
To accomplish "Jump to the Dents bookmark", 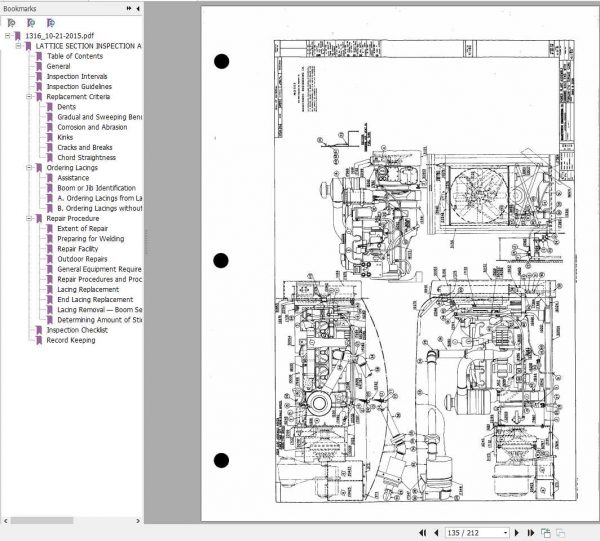I will [67, 107].
